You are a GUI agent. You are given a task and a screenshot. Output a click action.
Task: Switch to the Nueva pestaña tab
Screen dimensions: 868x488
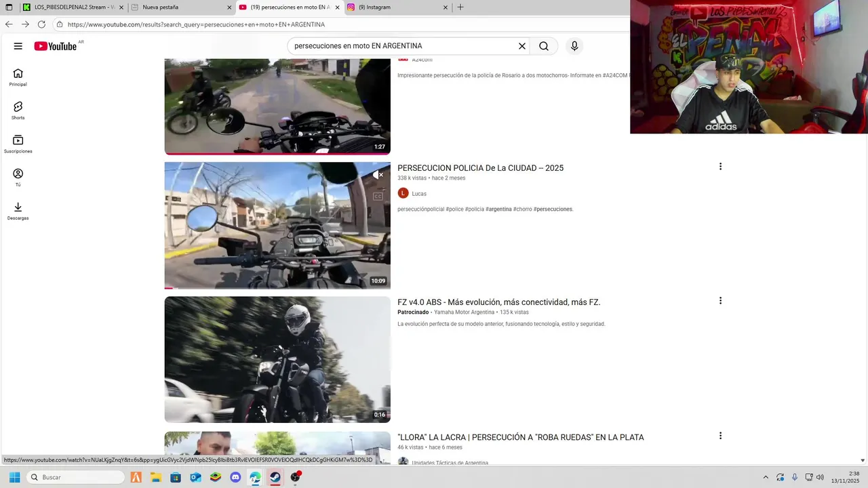point(181,7)
